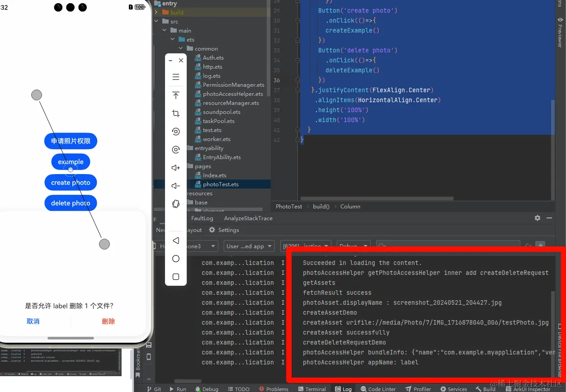Open the Log tool window
The width and height of the screenshot is (566, 392).
pyautogui.click(x=343, y=389)
